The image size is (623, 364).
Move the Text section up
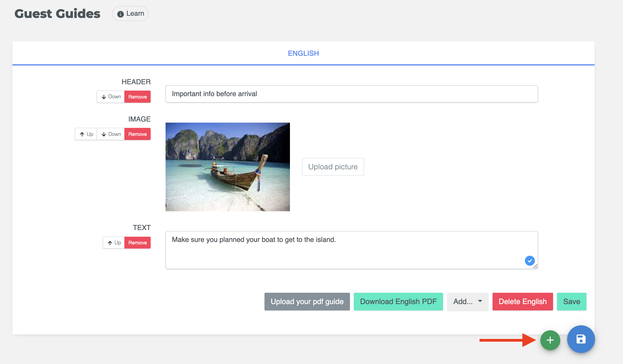(x=114, y=242)
